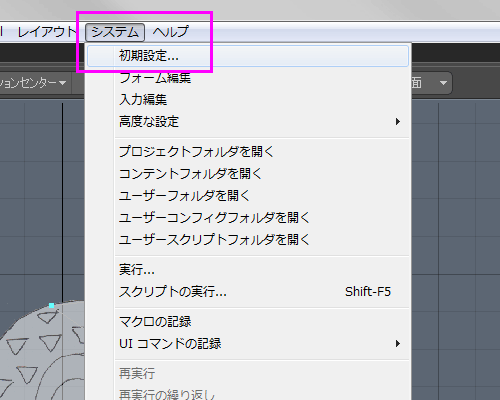Start マクロの記録
Image resolution: width=500 pixels, height=400 pixels.
tap(248, 322)
